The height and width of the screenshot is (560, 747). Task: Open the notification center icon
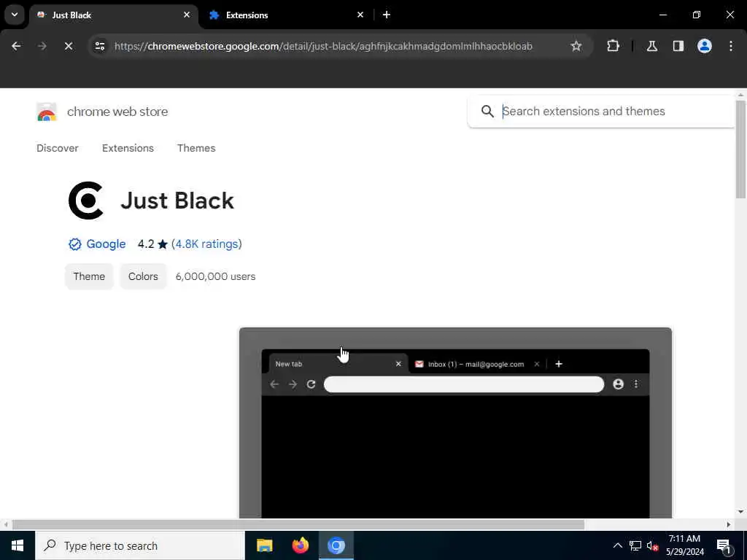point(724,545)
